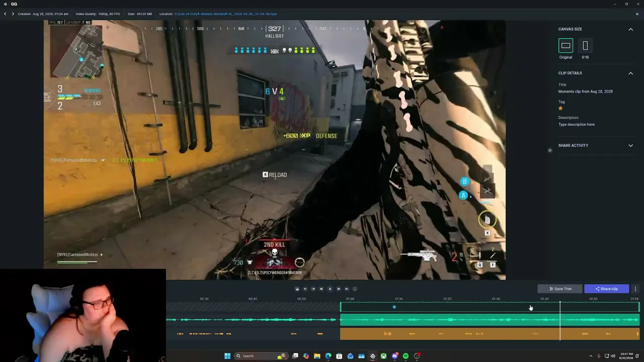Click the SteelSeries GG taskbar icon
Screen dimensions: 644x362
372,356
